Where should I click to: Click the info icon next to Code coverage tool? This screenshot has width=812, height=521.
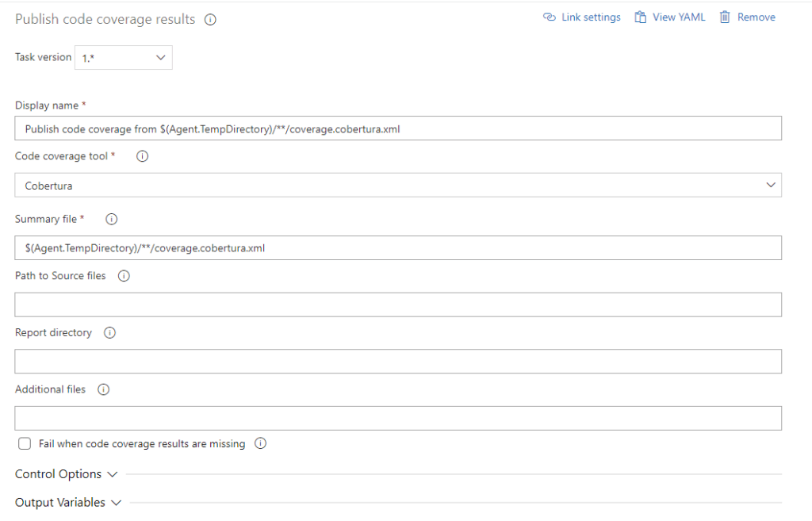coord(143,157)
